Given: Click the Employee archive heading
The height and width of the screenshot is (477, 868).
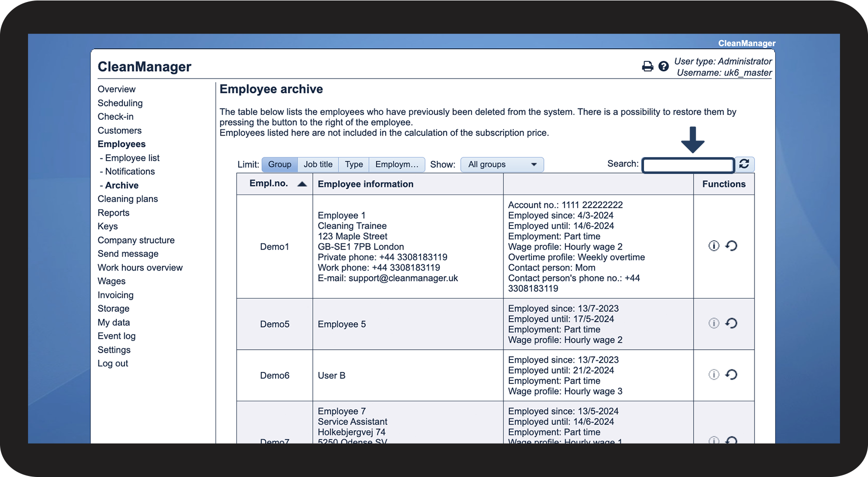Looking at the screenshot, I should click(x=271, y=89).
